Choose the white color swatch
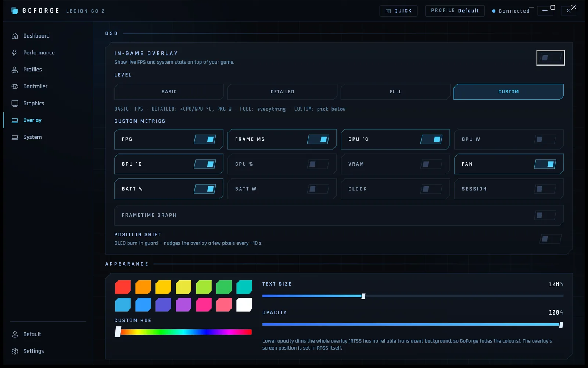The image size is (588, 368). tap(244, 305)
